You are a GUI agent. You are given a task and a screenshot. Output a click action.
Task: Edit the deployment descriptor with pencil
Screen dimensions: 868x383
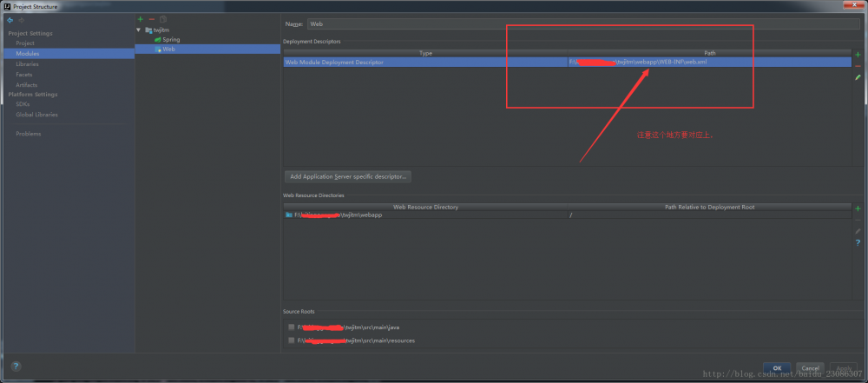tap(858, 77)
